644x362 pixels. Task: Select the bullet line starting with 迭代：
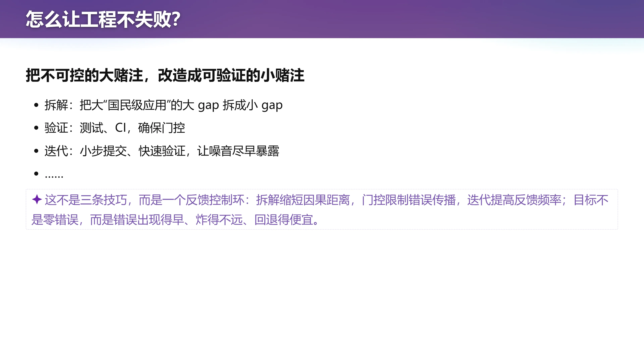tap(162, 151)
